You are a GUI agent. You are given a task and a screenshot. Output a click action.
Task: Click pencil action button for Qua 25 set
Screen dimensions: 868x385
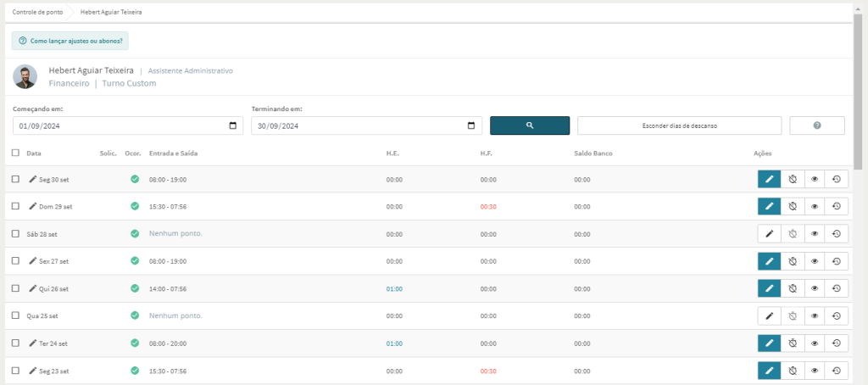769,315
